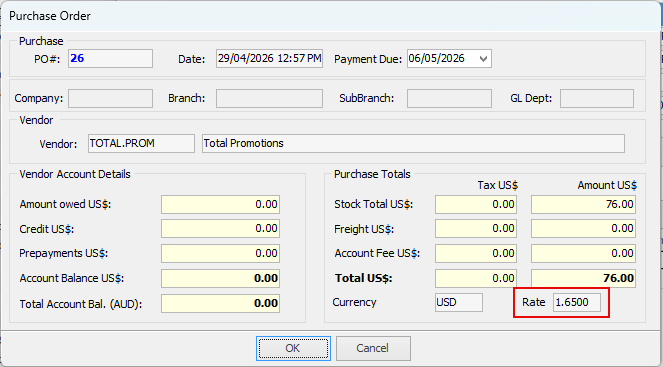
Task: Confirm the order with OK button
Action: tap(293, 348)
